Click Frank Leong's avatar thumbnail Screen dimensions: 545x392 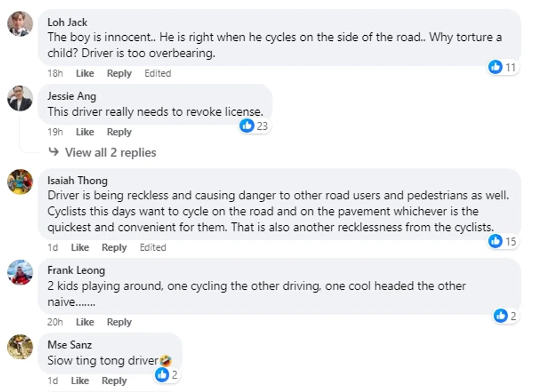tap(20, 272)
